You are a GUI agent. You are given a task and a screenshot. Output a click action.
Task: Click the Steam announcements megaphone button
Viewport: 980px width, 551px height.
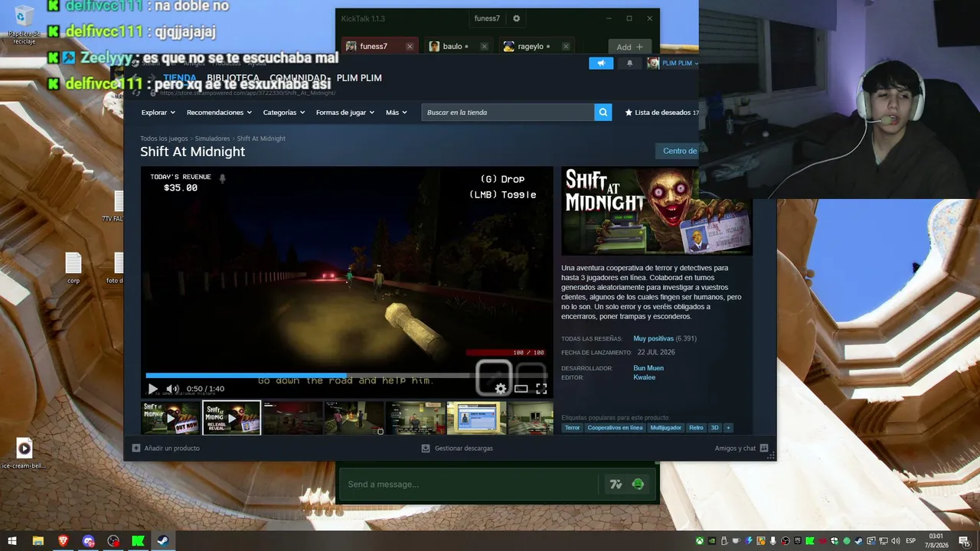click(601, 64)
